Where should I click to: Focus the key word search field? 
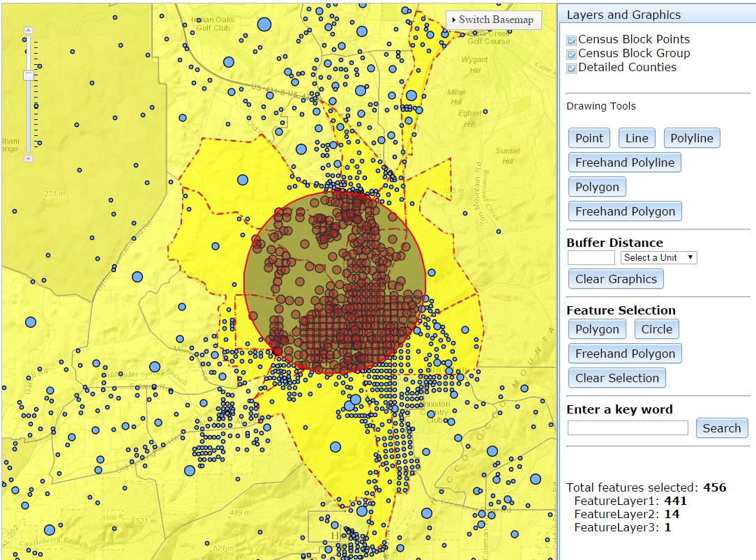pyautogui.click(x=628, y=428)
